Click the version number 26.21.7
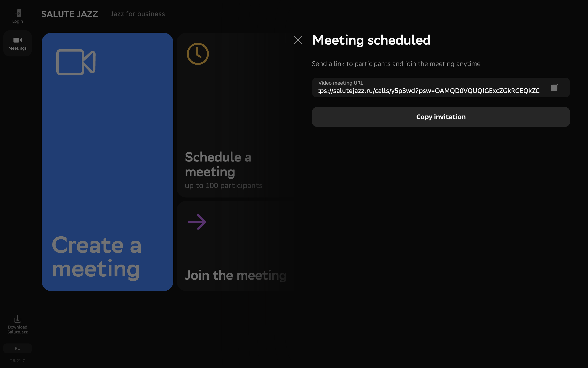The width and height of the screenshot is (588, 368). [18, 360]
